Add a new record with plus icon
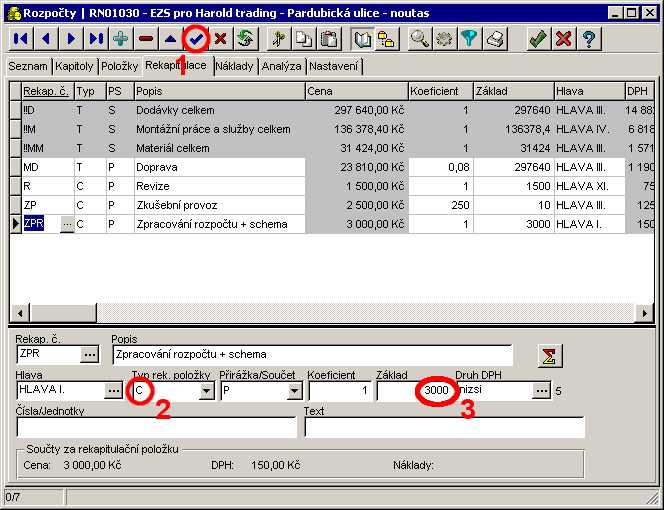 121,40
